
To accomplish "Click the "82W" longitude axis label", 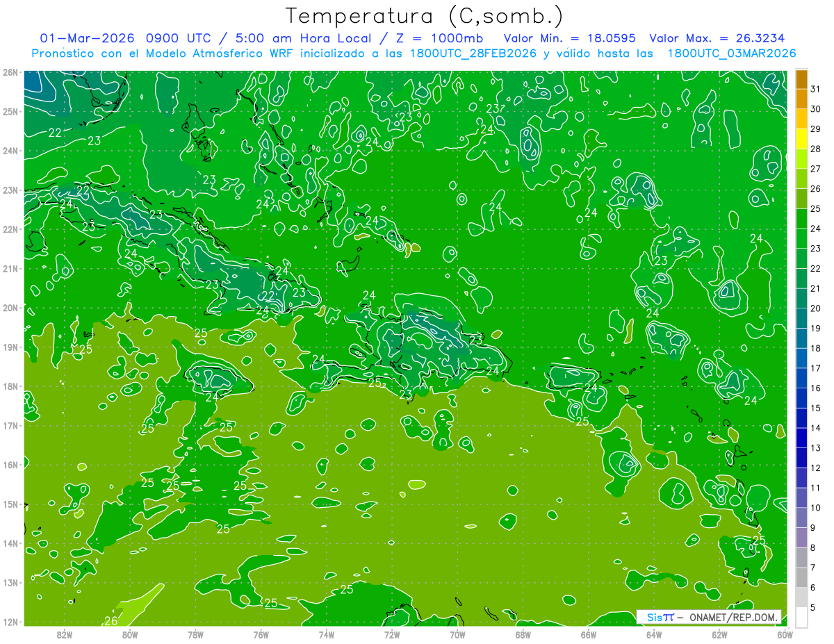I will coord(65,634).
